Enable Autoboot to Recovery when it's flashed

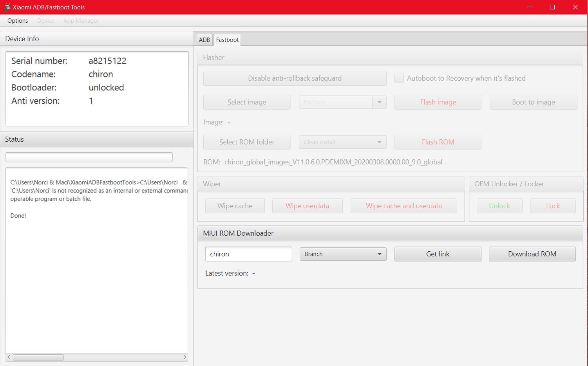(399, 78)
